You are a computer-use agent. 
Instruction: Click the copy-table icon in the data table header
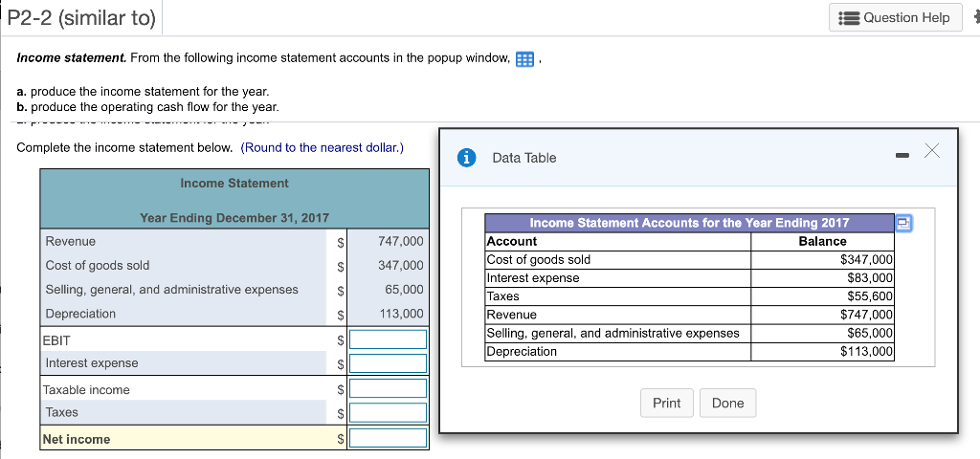pos(902,223)
